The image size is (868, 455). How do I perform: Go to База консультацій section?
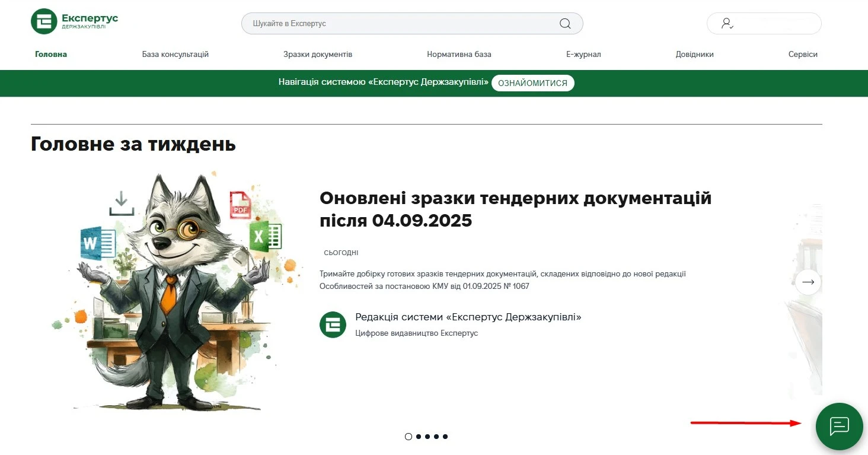point(175,54)
